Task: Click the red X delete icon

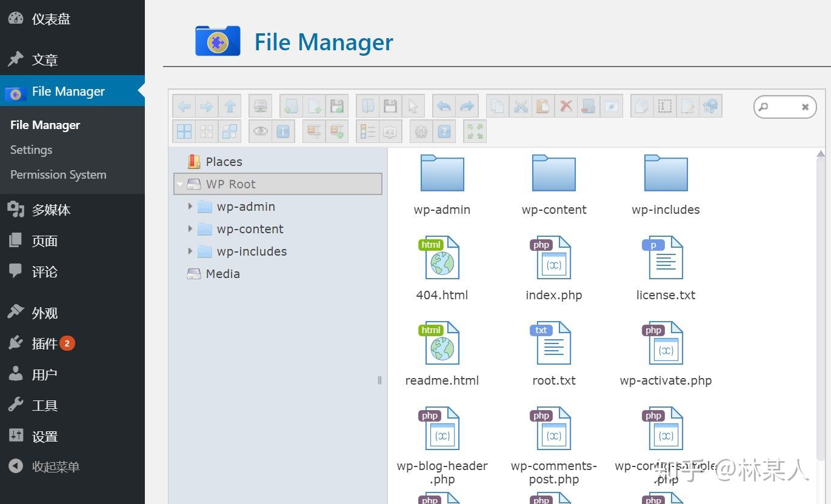Action: click(x=566, y=107)
